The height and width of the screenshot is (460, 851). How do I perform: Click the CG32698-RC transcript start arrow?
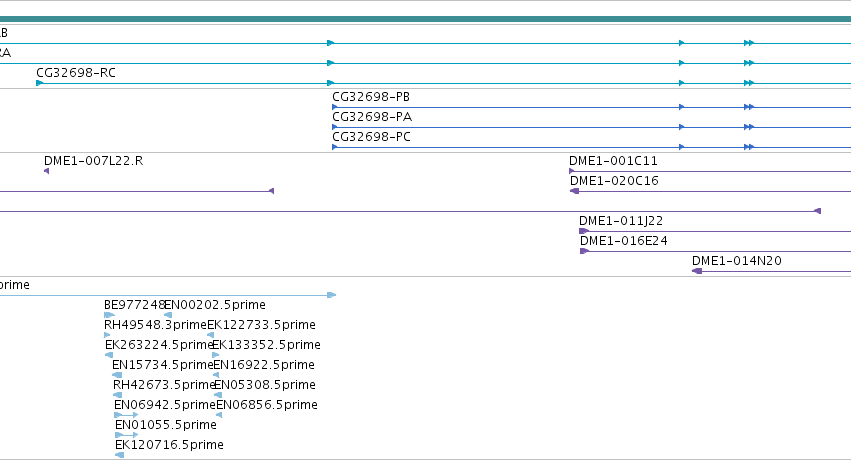(40, 83)
